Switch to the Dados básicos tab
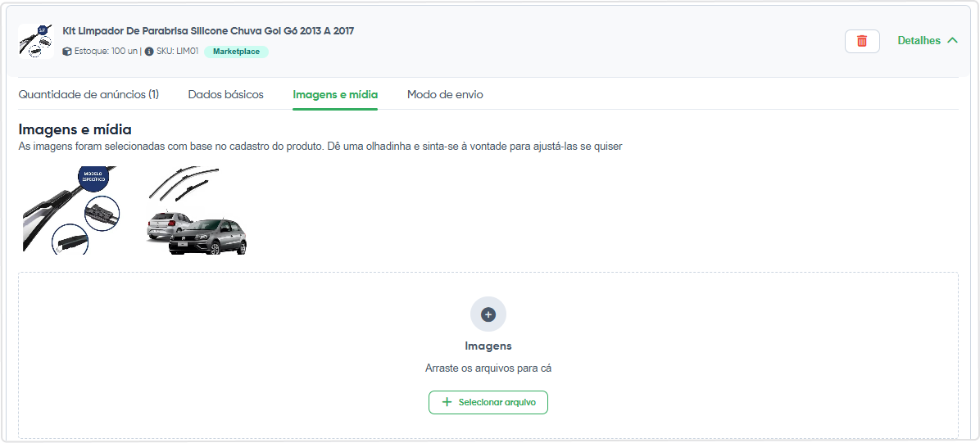This screenshot has height=443, width=980. tap(225, 94)
